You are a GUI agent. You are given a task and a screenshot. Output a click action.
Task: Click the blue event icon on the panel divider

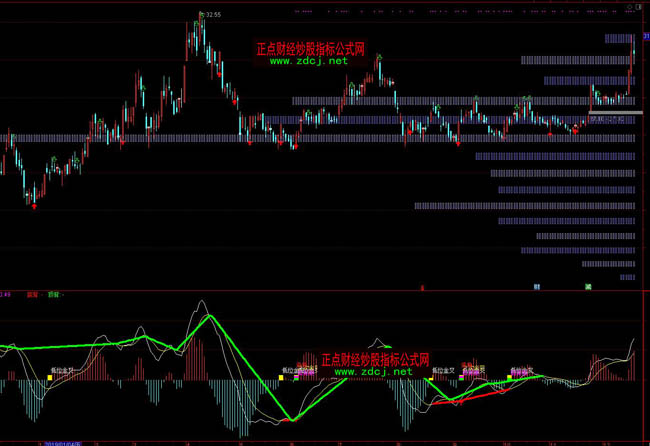click(x=537, y=287)
